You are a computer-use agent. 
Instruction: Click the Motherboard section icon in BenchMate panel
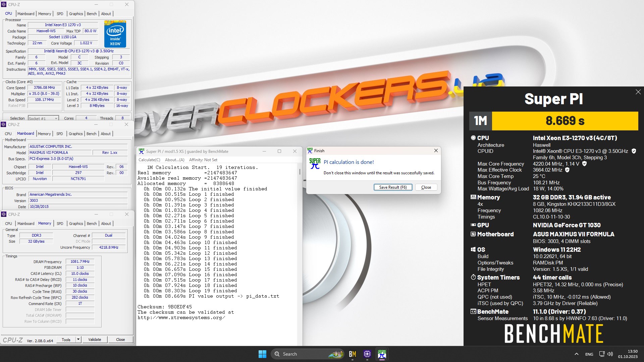coord(473,234)
